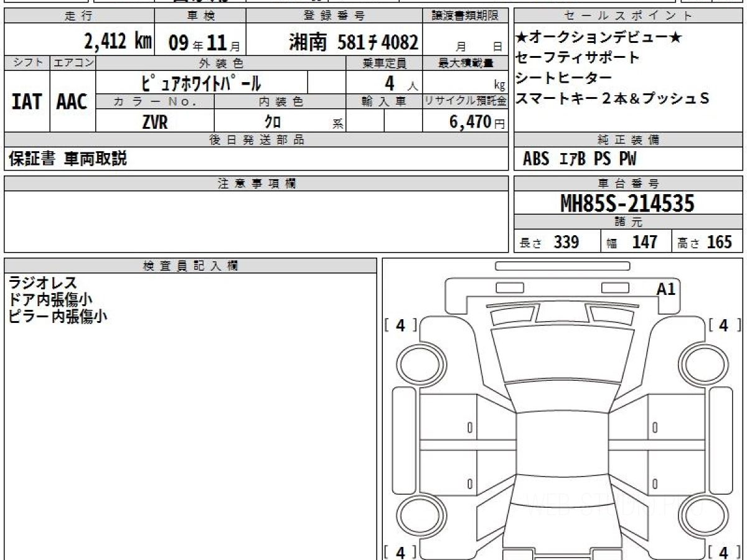This screenshot has width=747, height=560.
Task: Select the recycle deposit 6,470円
Action: 477,122
